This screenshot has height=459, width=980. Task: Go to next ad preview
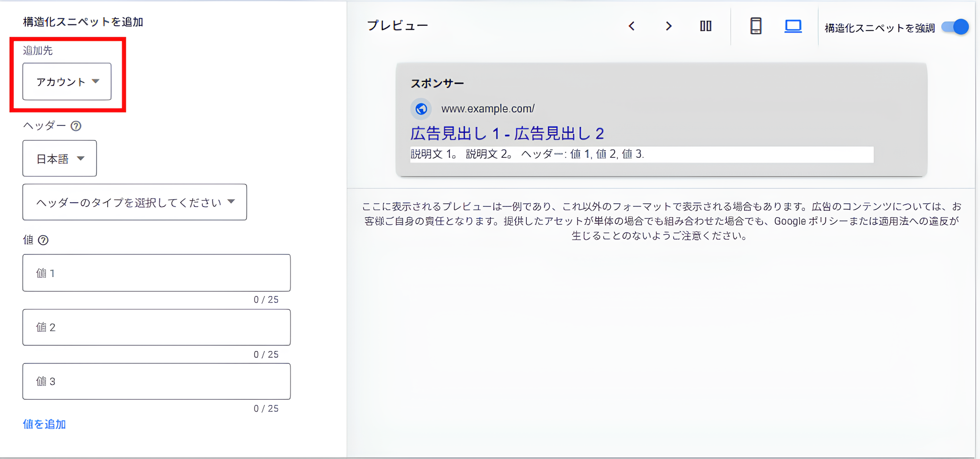click(x=669, y=26)
